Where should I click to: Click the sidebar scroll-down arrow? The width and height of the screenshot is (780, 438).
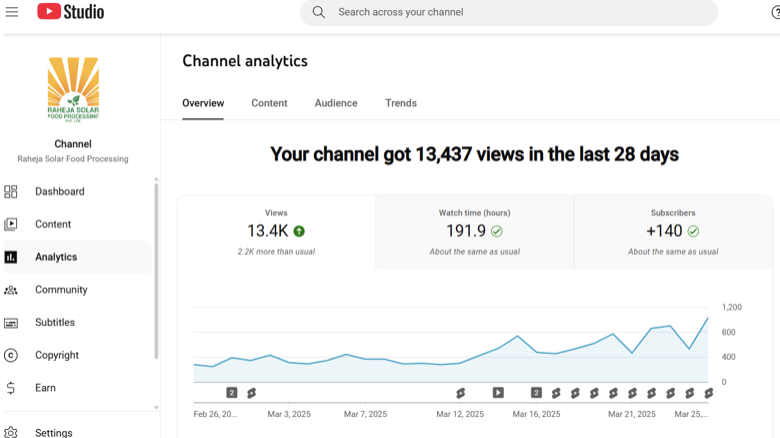point(156,407)
